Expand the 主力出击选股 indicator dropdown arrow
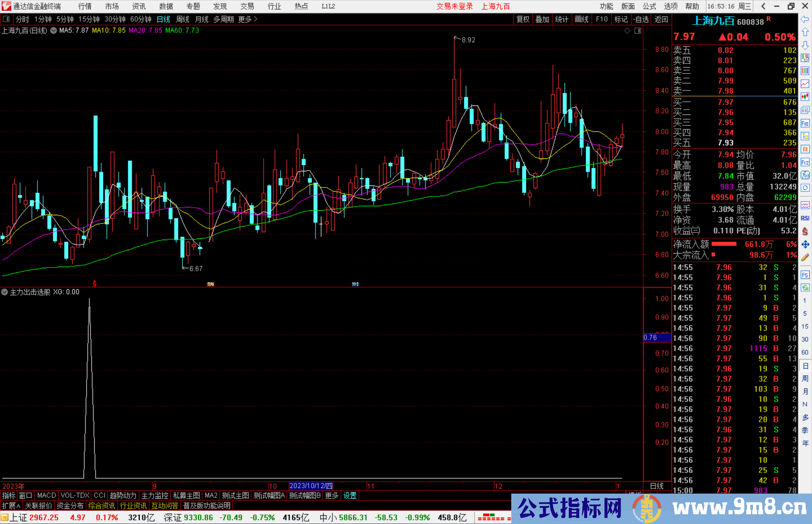The width and height of the screenshot is (812, 524). pyautogui.click(x=5, y=292)
